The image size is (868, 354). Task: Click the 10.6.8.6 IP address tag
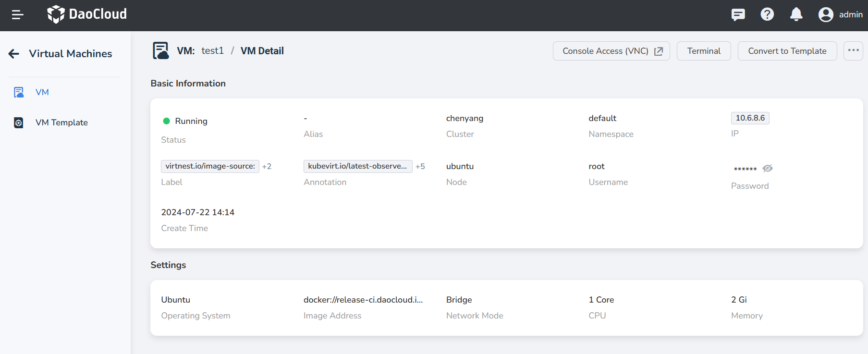750,118
